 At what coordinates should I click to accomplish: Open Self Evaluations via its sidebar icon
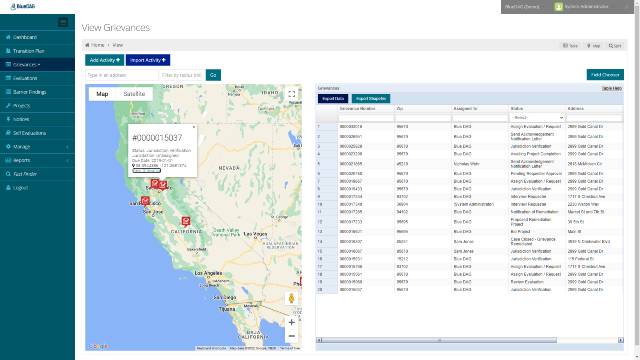pyautogui.click(x=8, y=133)
